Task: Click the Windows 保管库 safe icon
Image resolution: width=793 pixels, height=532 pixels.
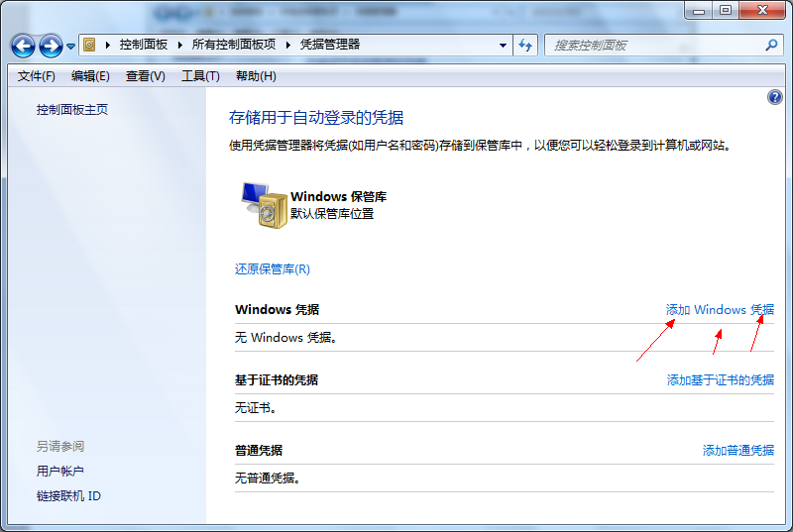Action: [265, 205]
